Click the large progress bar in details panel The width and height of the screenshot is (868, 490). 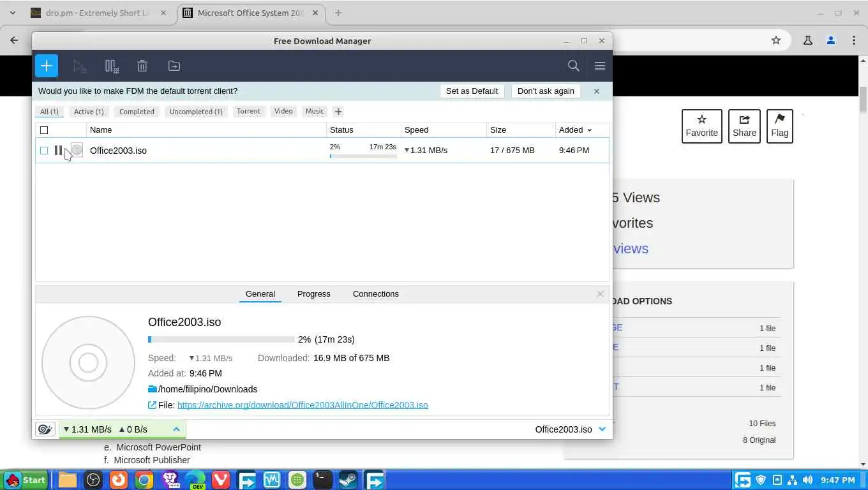pos(221,339)
